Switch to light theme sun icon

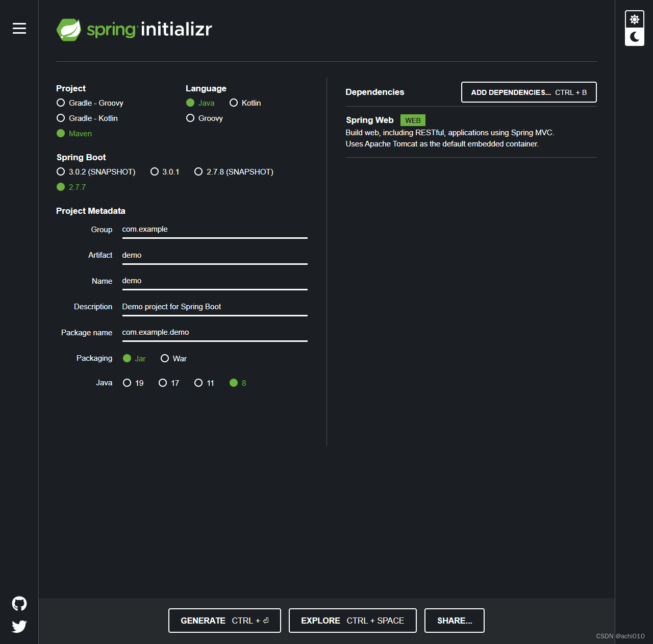click(635, 19)
